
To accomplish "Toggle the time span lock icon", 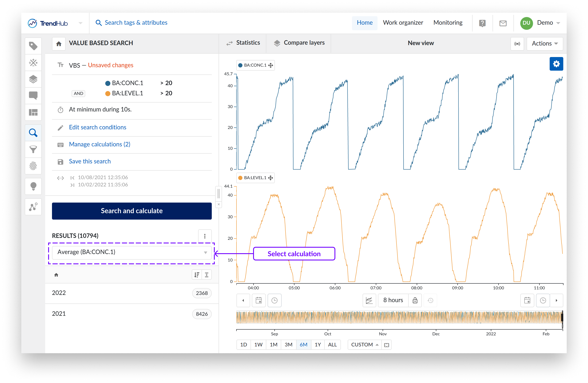I will pos(415,300).
